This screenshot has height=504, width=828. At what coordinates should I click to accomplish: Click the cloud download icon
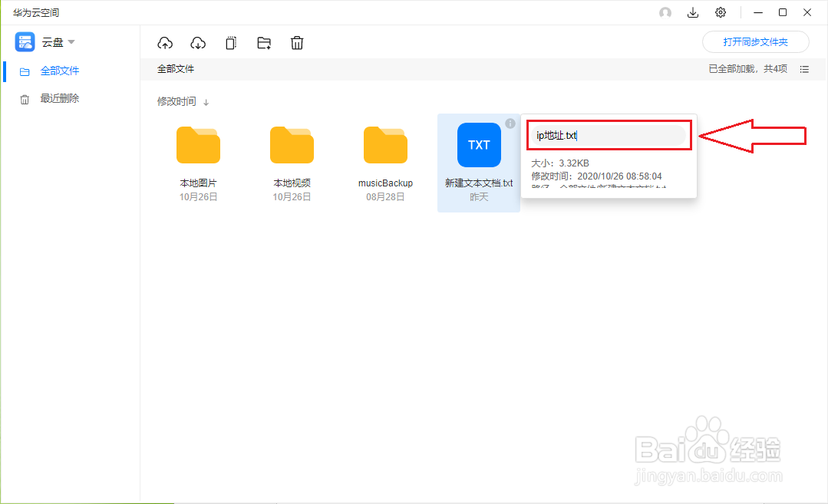click(198, 43)
